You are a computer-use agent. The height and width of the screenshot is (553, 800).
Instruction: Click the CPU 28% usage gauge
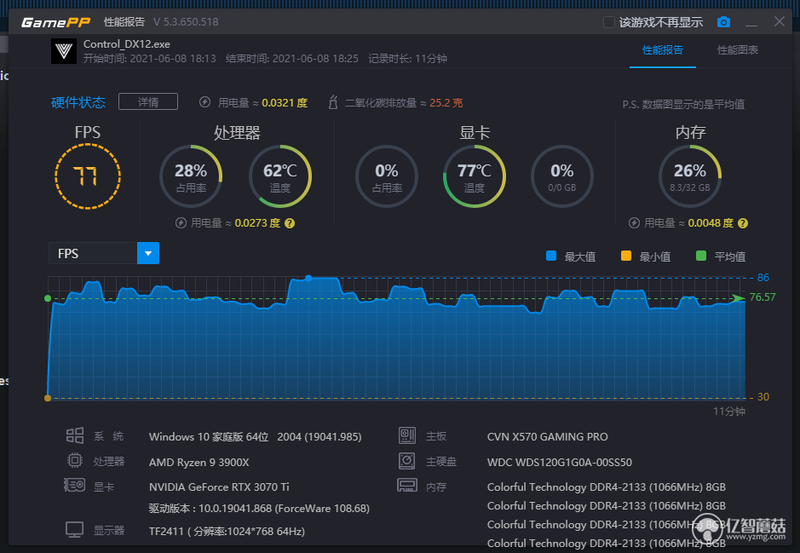191,177
